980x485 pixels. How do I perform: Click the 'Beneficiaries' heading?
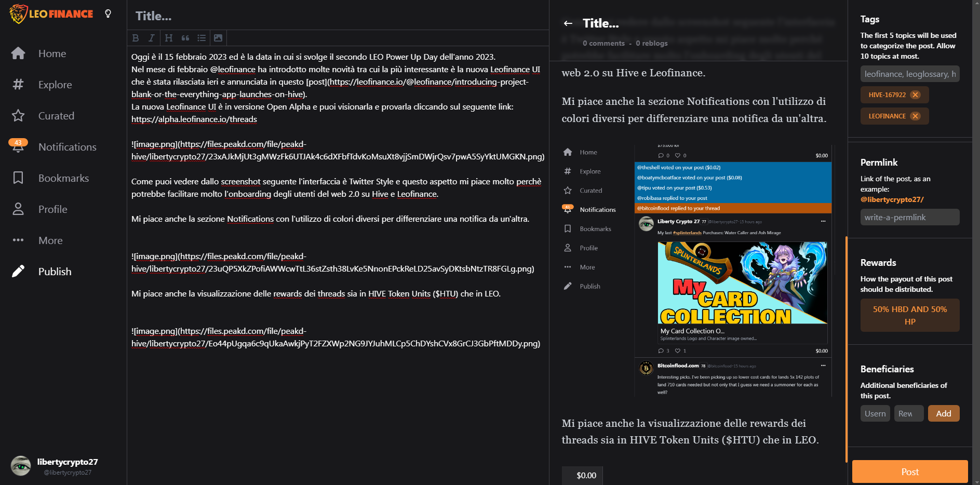coord(887,369)
